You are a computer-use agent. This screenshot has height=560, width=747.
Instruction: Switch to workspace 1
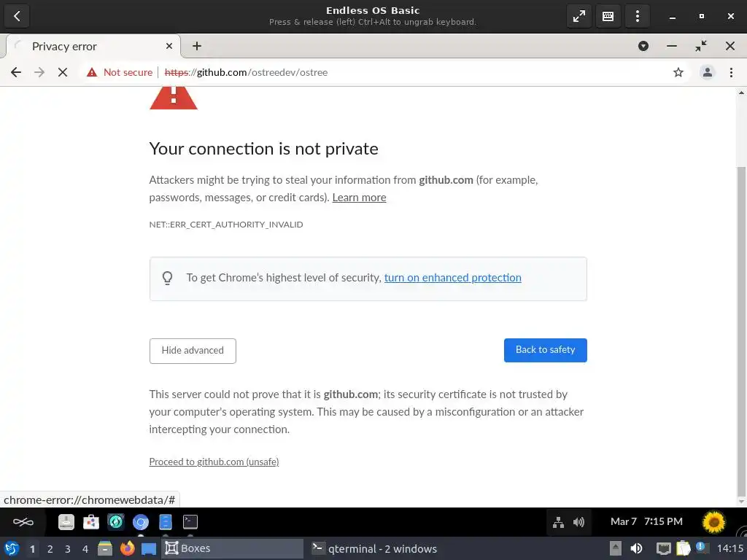[x=32, y=549]
